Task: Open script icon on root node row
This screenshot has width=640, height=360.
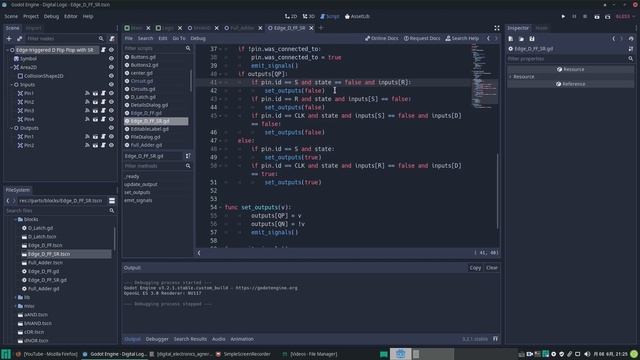Action: coord(103,50)
